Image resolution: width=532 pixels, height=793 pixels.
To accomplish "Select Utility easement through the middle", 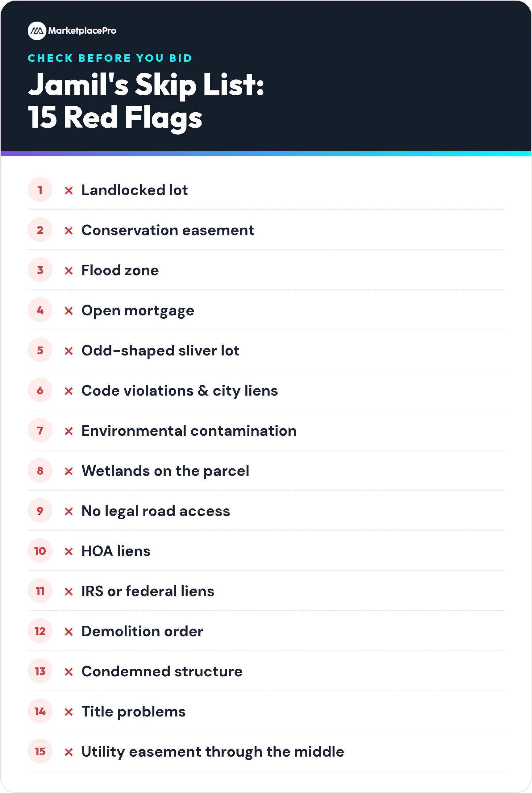I will coord(213,752).
